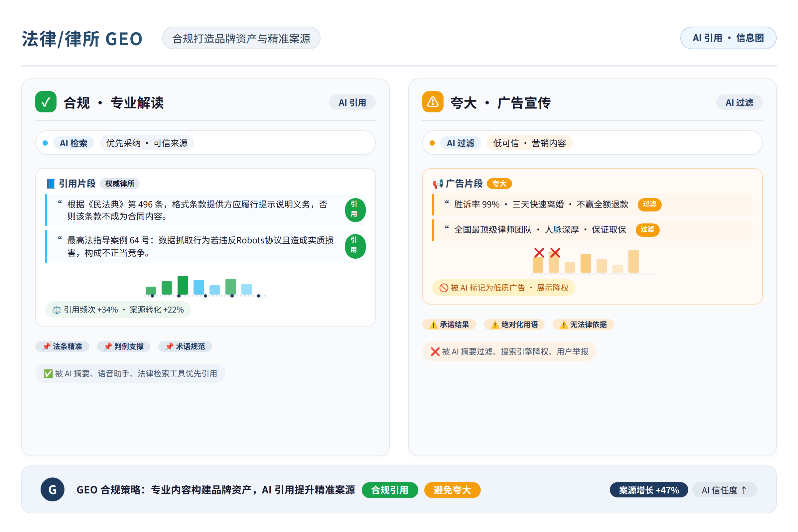Click the warning icon on 承诺结果 tag

tap(433, 325)
